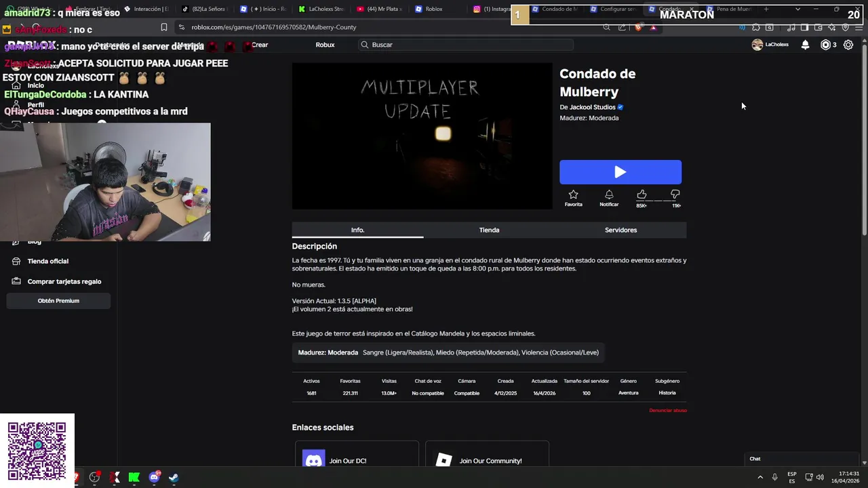
Task: Open the green Kick app in taskbar
Action: pos(134,477)
